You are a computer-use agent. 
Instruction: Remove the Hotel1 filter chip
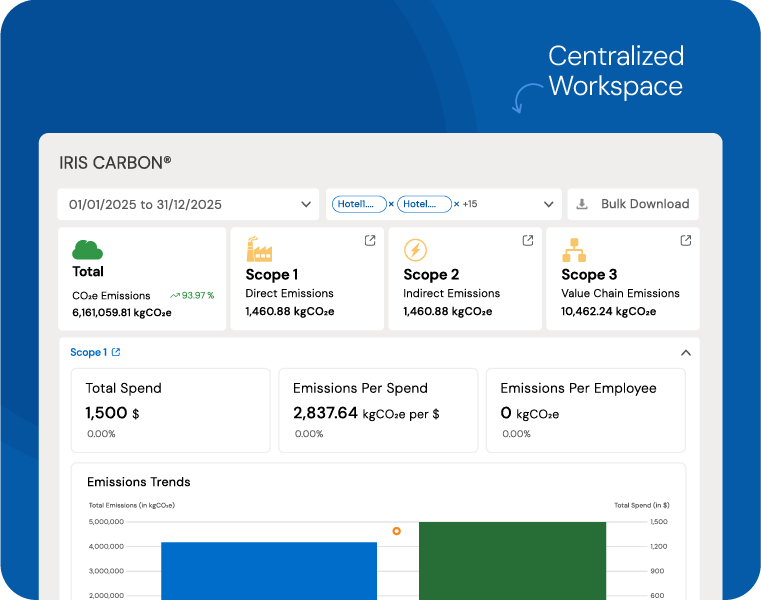tap(391, 204)
